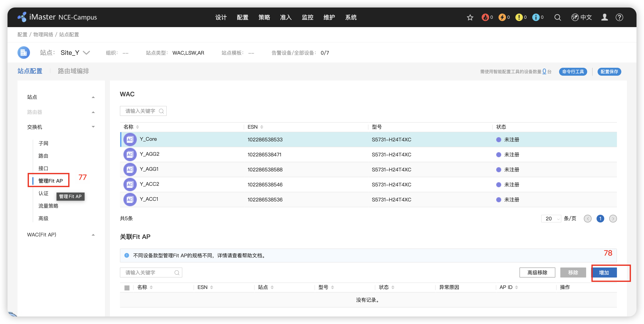Open the Site_Y site dropdown

pyautogui.click(x=86, y=53)
